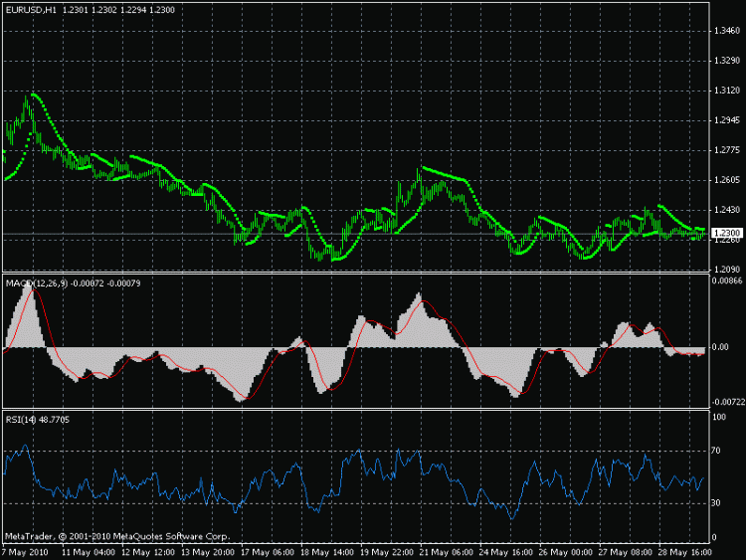Click the 1.2775 price axis label
Viewport: 746px width, 560px height.
(727, 150)
